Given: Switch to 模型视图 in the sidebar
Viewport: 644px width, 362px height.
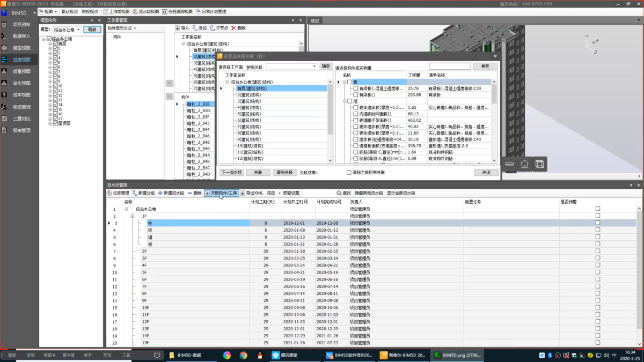Looking at the screenshot, I should tap(21, 48).
